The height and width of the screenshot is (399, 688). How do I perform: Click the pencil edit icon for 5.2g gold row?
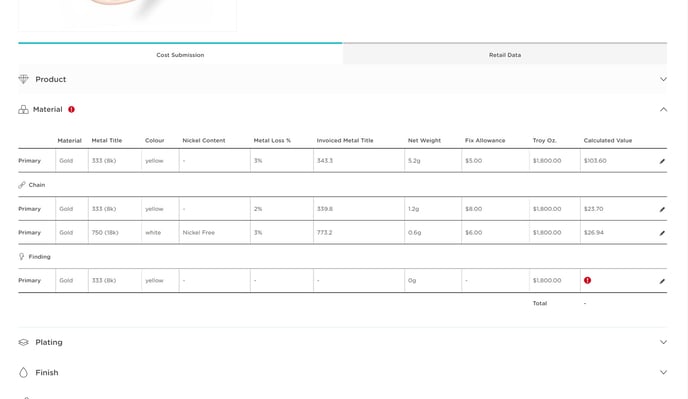click(x=662, y=161)
